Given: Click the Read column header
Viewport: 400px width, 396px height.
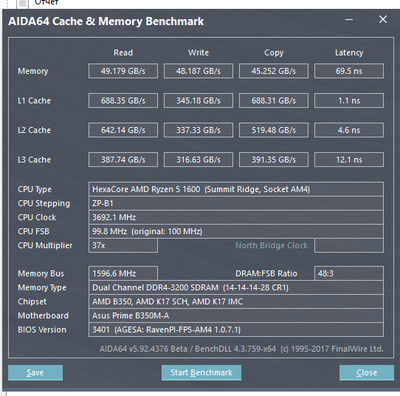Looking at the screenshot, I should (x=123, y=53).
